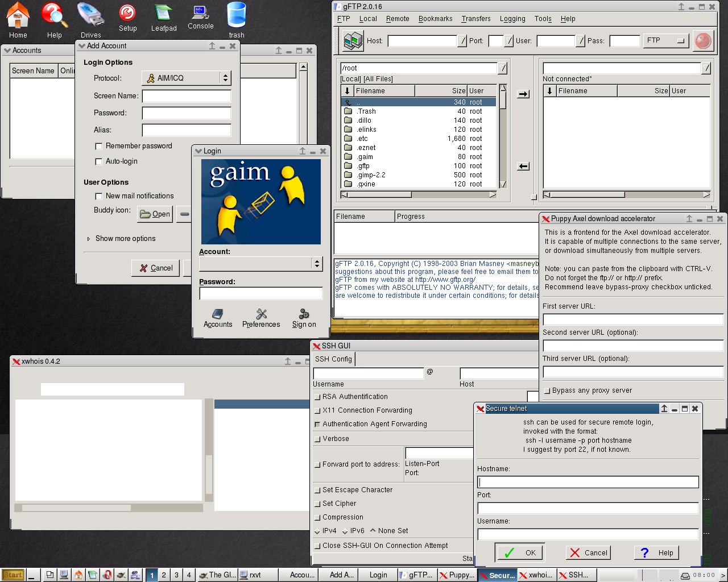The image size is (728, 582).
Task: Enable X11 Connection Forwarding checkbox
Action: click(317, 410)
